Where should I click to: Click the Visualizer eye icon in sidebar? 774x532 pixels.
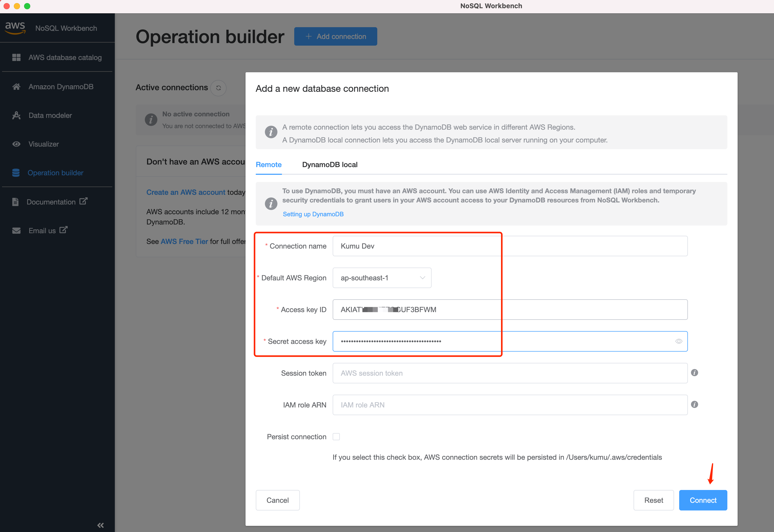(16, 144)
